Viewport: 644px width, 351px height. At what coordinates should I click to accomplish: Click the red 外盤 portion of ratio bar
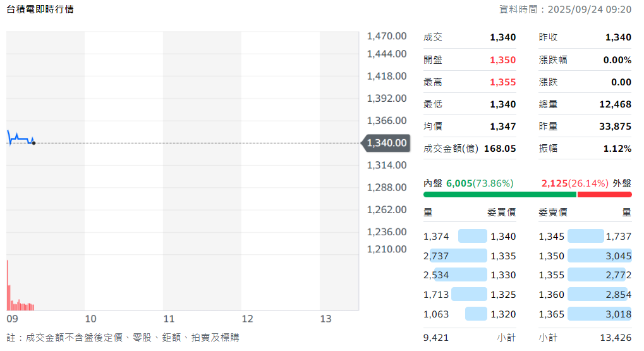coord(605,194)
